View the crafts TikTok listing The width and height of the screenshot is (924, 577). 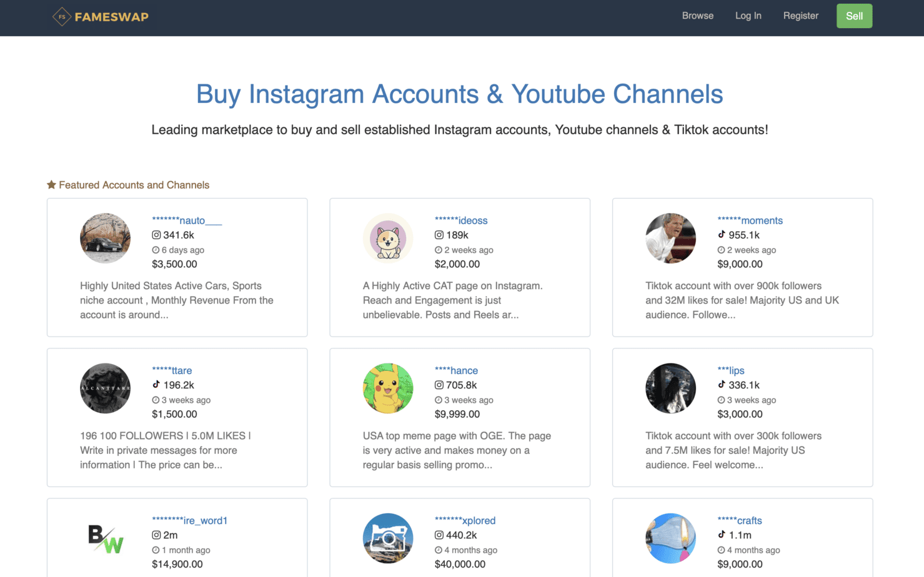(x=740, y=521)
